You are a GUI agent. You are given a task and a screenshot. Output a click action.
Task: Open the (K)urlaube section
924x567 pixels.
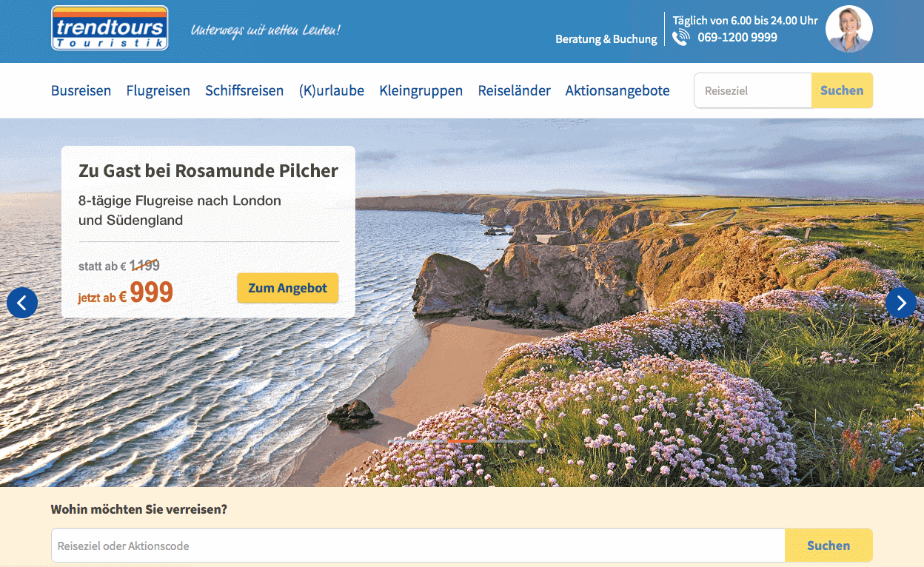click(x=332, y=90)
